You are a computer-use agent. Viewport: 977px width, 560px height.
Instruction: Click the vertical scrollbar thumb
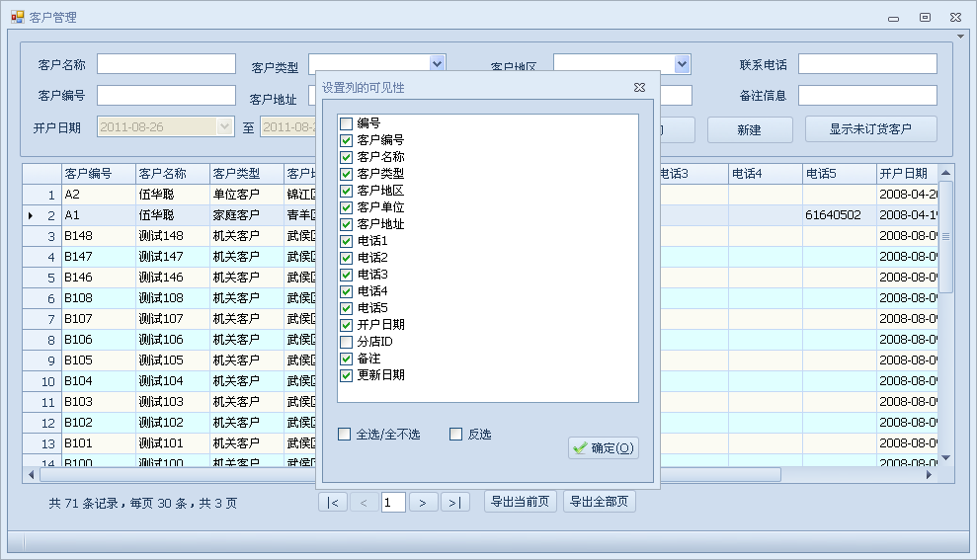(x=945, y=237)
